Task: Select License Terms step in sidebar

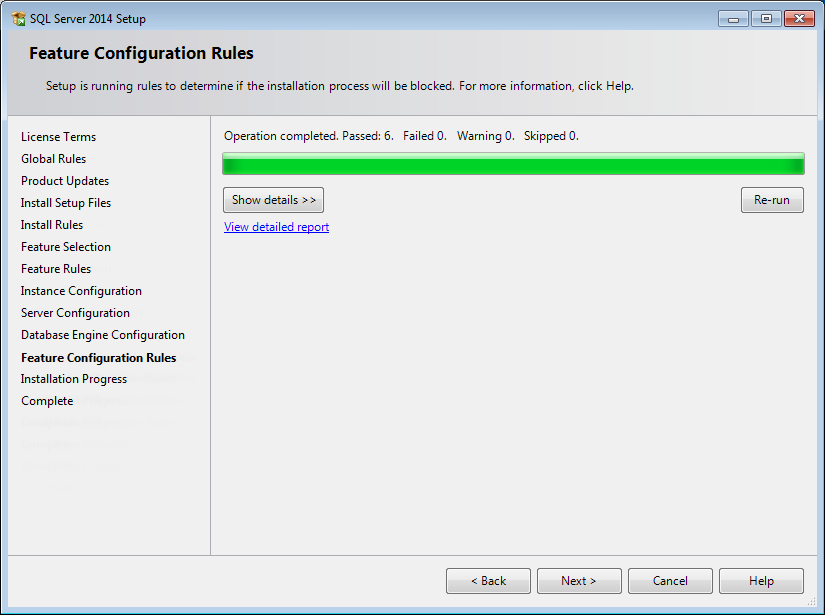Action: [x=58, y=137]
